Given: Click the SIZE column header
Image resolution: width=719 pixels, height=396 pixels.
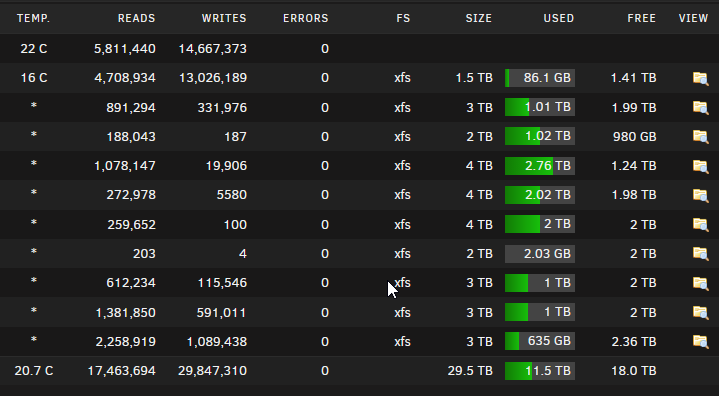Looking at the screenshot, I should coord(479,18).
